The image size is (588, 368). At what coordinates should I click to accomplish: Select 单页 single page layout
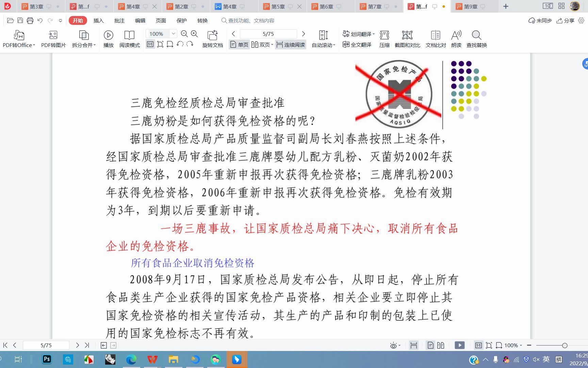point(239,45)
